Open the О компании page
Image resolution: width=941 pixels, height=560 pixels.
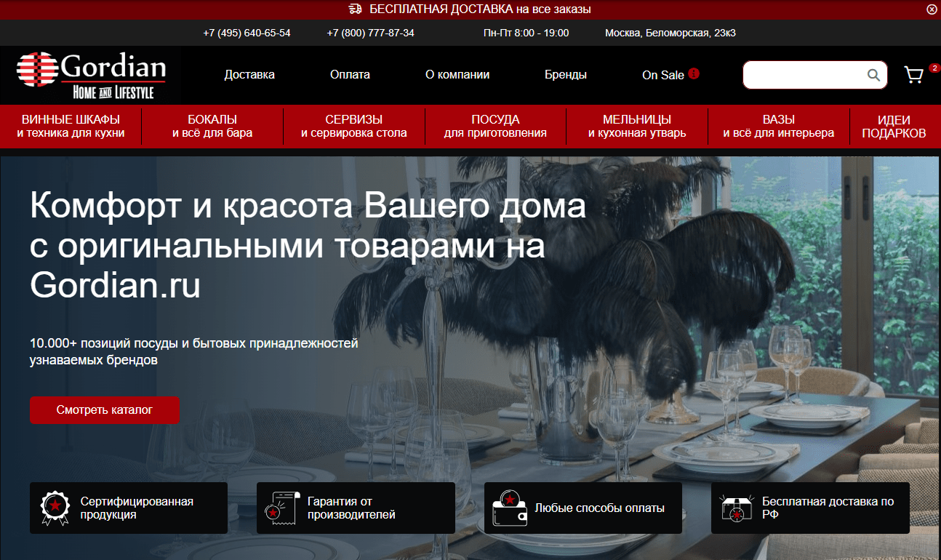[x=457, y=75]
